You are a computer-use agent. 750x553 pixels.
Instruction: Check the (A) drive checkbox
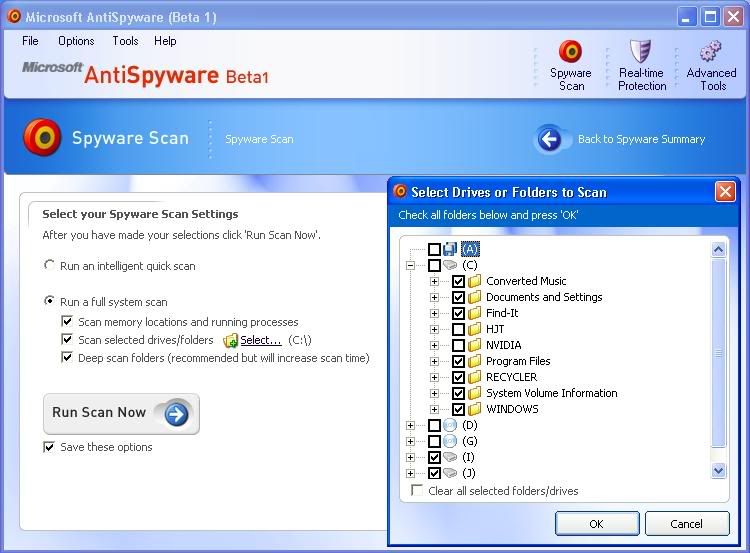434,249
